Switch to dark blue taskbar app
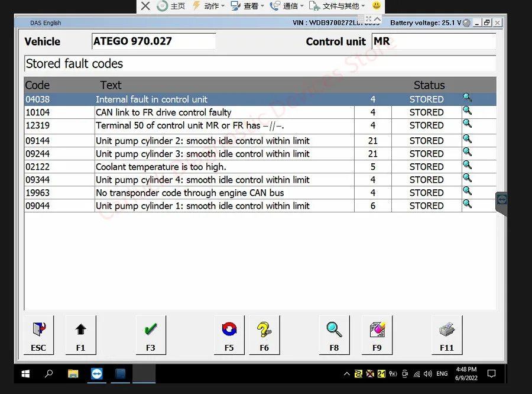532x394 pixels. coord(120,374)
